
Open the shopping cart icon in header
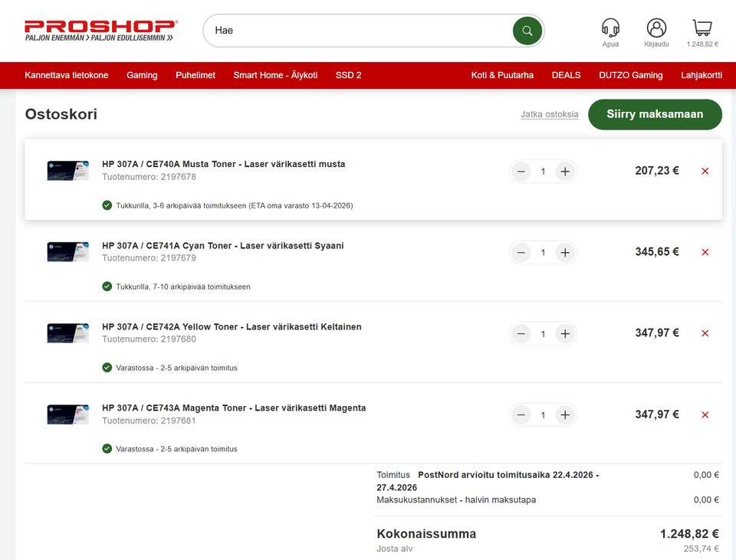click(x=702, y=28)
